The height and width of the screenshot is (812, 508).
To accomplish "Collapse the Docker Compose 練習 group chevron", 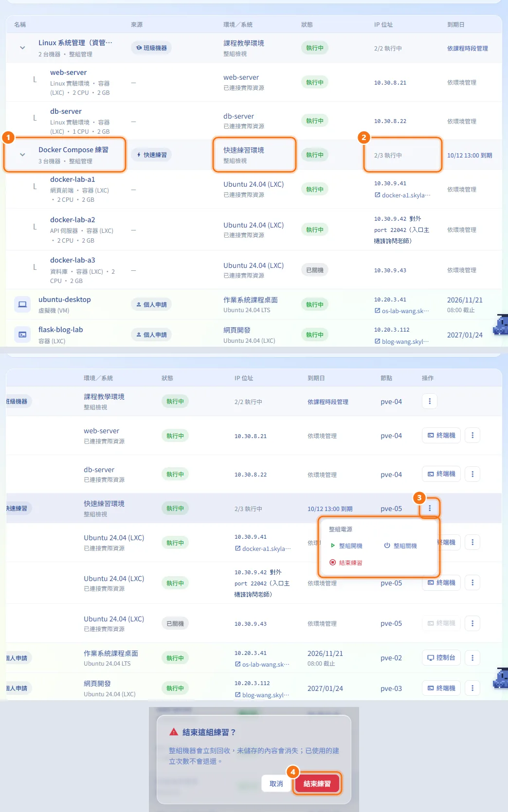I will pos(22,155).
